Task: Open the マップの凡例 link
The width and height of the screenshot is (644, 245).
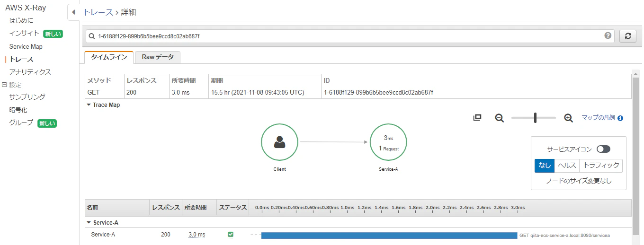Action: [598, 118]
